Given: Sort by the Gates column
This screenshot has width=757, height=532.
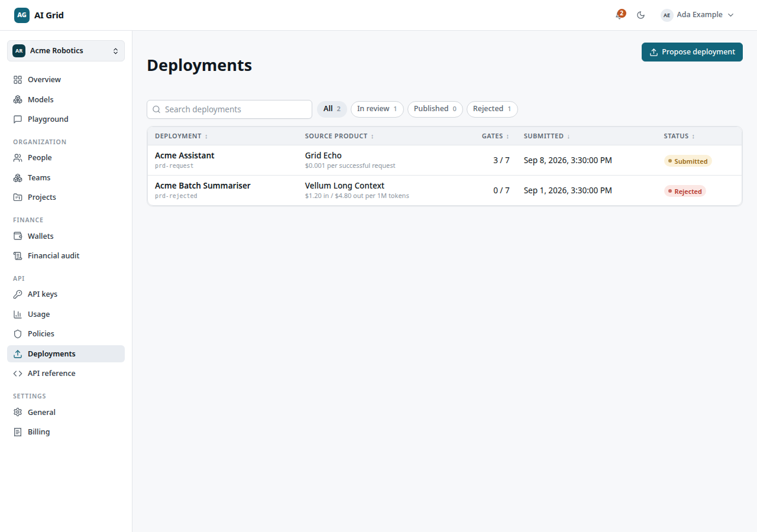Looking at the screenshot, I should click(x=496, y=137).
